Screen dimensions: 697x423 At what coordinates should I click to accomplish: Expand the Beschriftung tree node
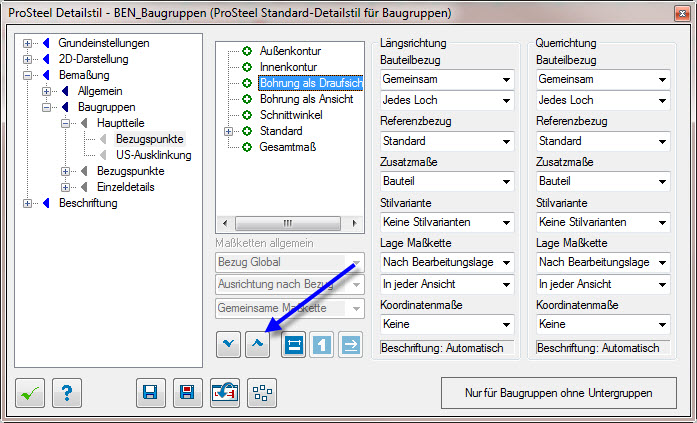pyautogui.click(x=28, y=204)
